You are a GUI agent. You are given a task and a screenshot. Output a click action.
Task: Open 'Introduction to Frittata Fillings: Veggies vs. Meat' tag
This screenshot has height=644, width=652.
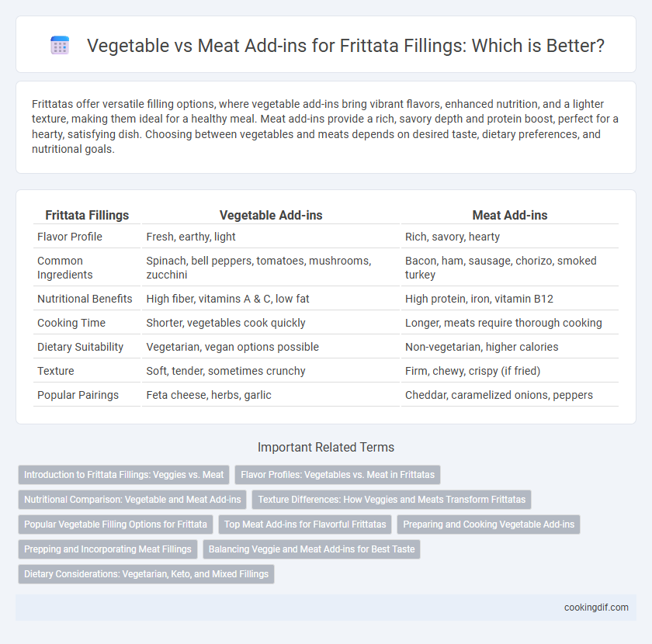124,475
